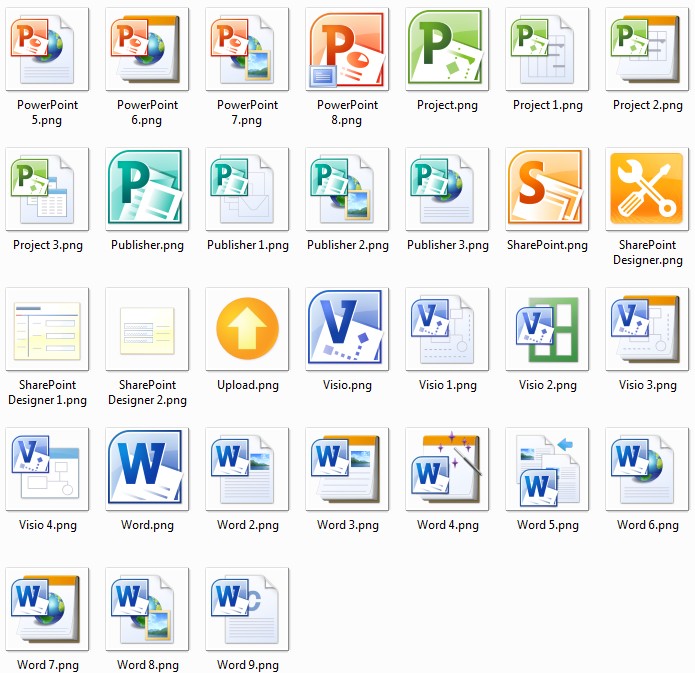Click the Word 4.png wizard icon
This screenshot has width=695, height=673.
pyautogui.click(x=447, y=469)
